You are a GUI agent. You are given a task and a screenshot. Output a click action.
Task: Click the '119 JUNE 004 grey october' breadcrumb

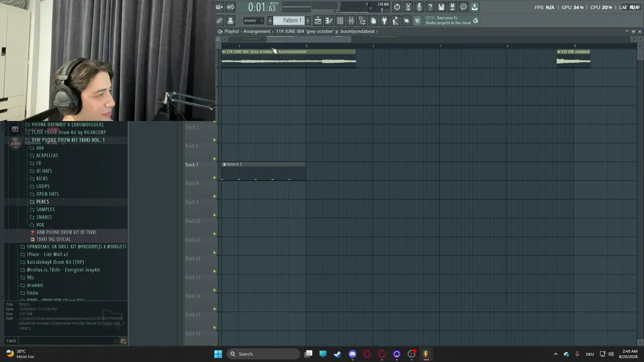click(x=325, y=31)
